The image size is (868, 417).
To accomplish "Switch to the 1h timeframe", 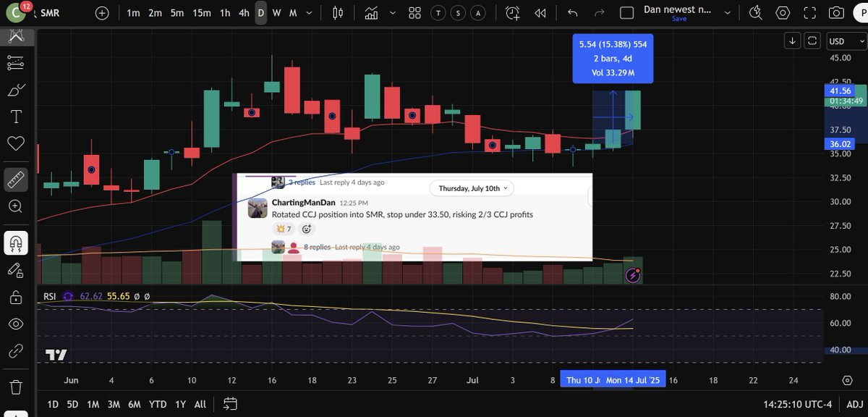I will coord(226,13).
